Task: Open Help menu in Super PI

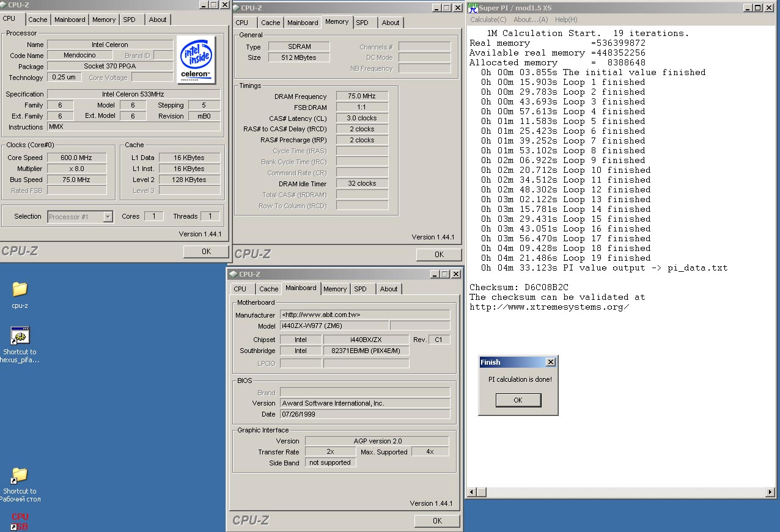Action: (566, 20)
